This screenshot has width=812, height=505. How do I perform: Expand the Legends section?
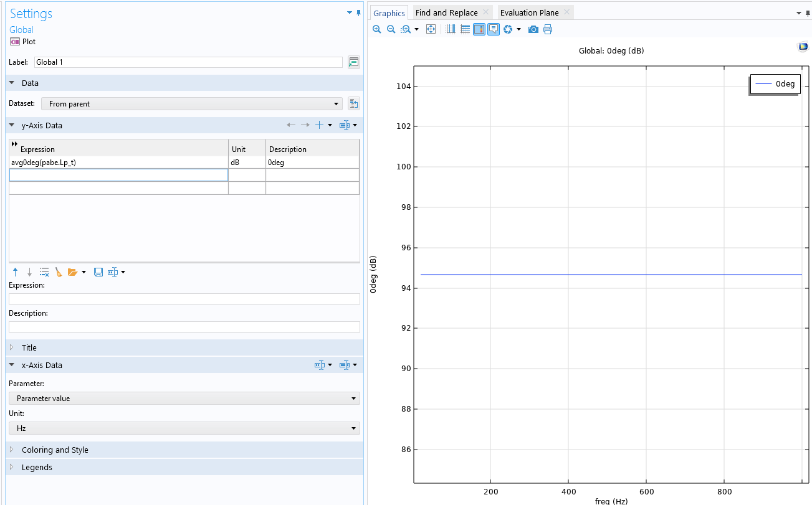point(37,467)
